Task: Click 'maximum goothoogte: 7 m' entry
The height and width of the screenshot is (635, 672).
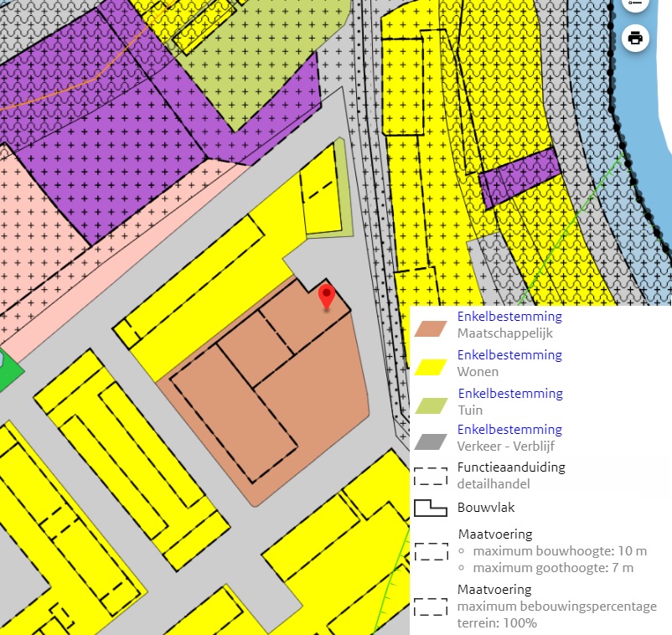Action: (x=553, y=568)
